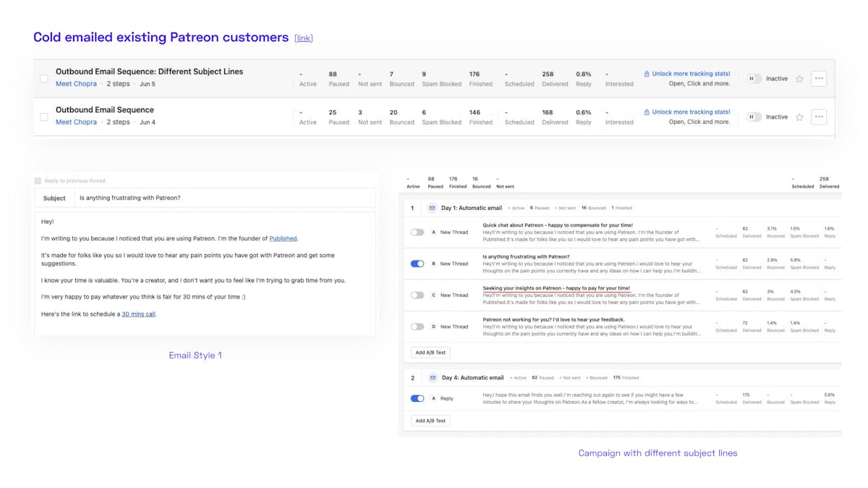Open three-dot menu for Different Subject Lines sequence
The width and height of the screenshot is (868, 488).
click(x=819, y=79)
